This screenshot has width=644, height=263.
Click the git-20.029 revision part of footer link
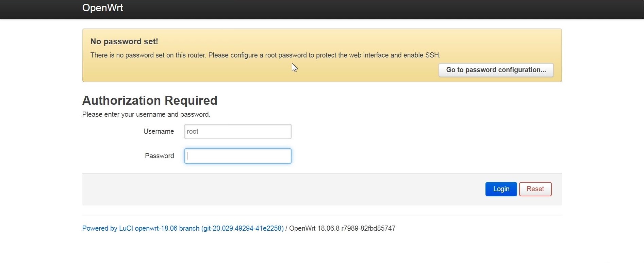coord(242,228)
